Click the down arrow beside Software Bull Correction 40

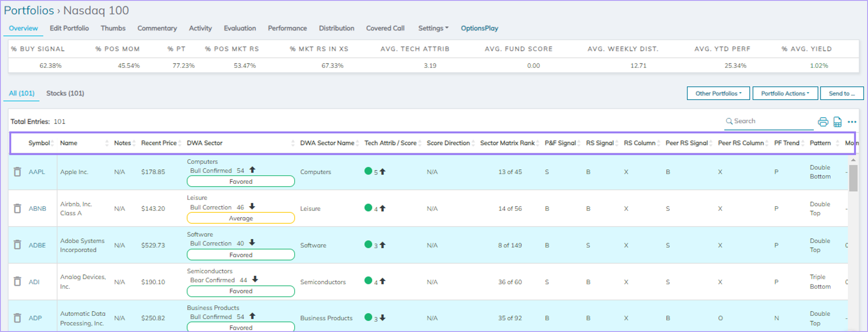[x=252, y=243]
